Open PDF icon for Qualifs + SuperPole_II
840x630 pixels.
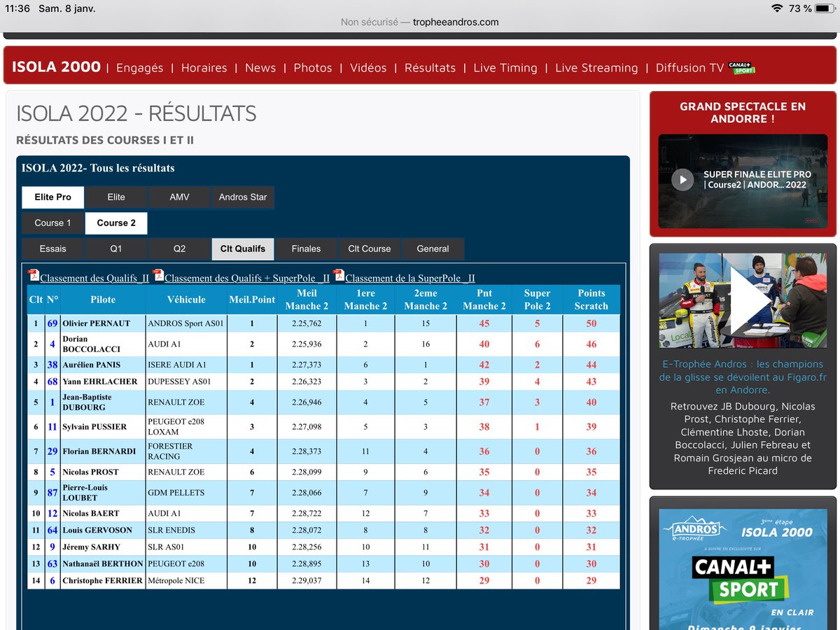coord(158,275)
